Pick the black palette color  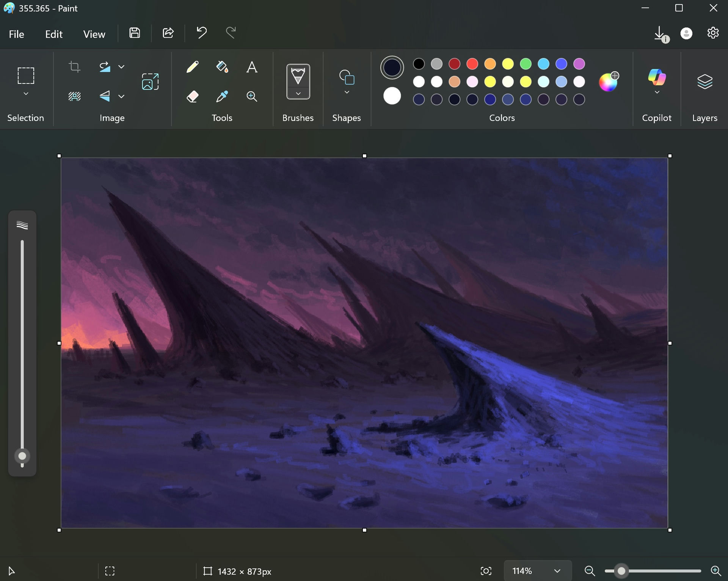tap(419, 64)
